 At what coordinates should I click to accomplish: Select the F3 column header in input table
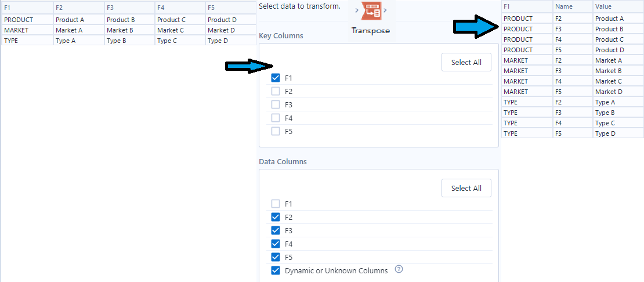click(x=129, y=8)
